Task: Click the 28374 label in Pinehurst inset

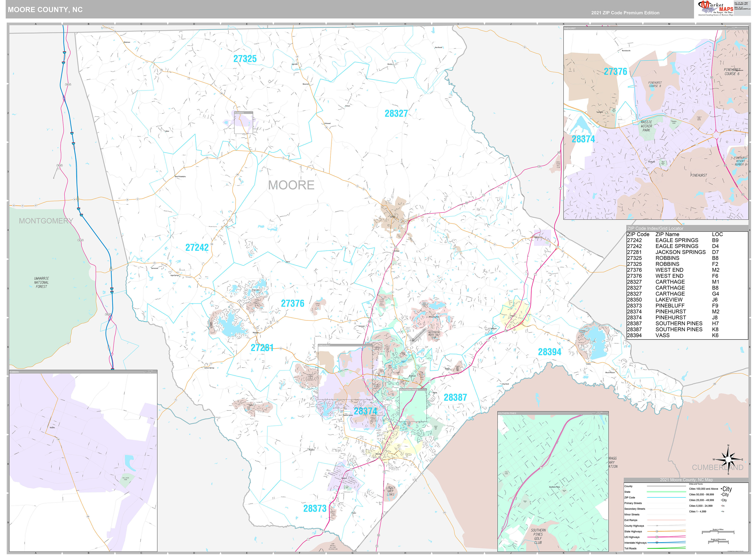Action: pyautogui.click(x=583, y=139)
